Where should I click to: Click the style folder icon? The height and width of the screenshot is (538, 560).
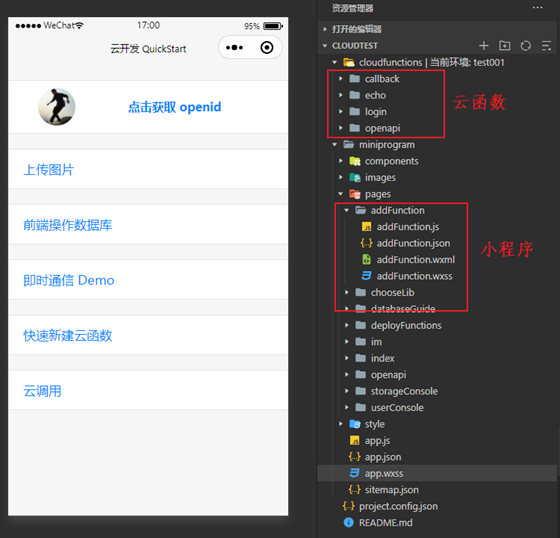(x=355, y=424)
